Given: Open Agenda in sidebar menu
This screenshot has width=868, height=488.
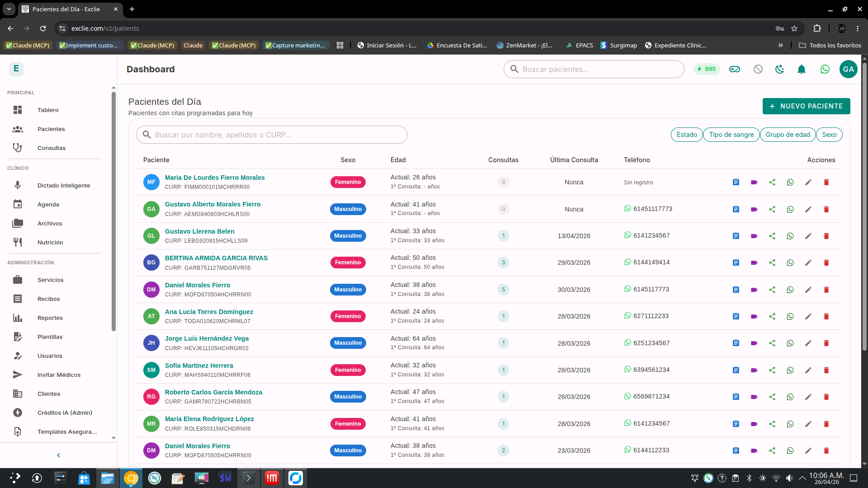Looking at the screenshot, I should pyautogui.click(x=48, y=204).
